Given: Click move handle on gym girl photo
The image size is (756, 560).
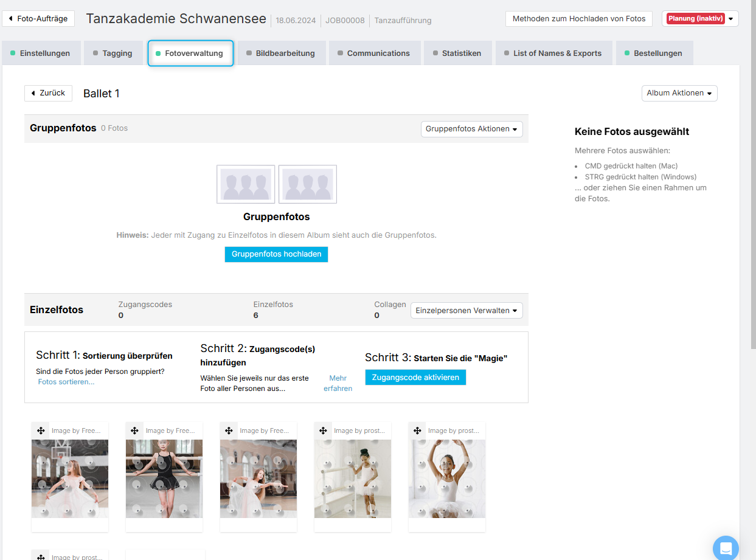Looking at the screenshot, I should click(41, 430).
